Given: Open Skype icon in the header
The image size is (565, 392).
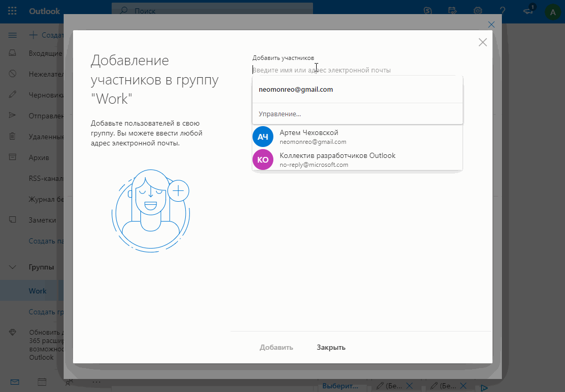Looking at the screenshot, I should pos(428,11).
